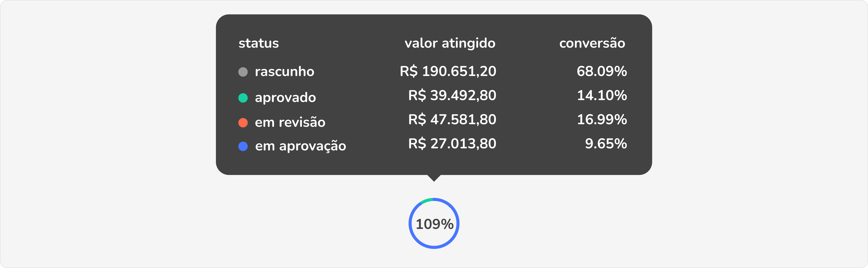Select the em aprovação status label
This screenshot has width=868, height=268.
[x=301, y=146]
